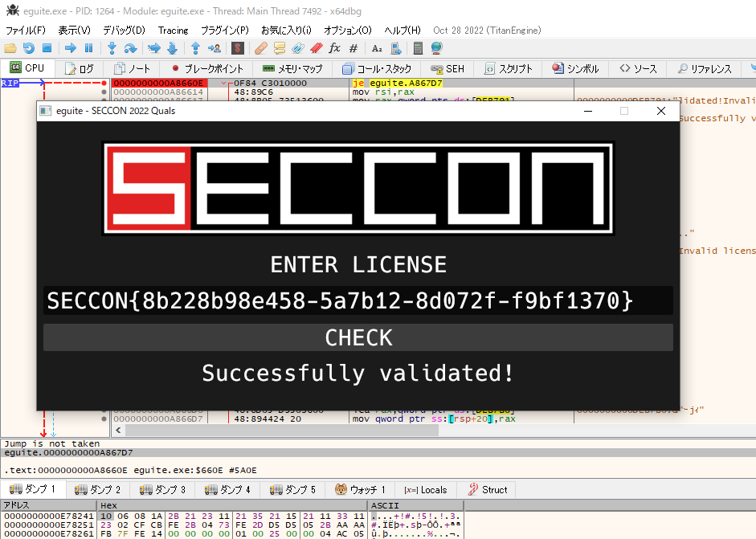Switch to the ログ tab
The image size is (756, 539).
tap(80, 68)
